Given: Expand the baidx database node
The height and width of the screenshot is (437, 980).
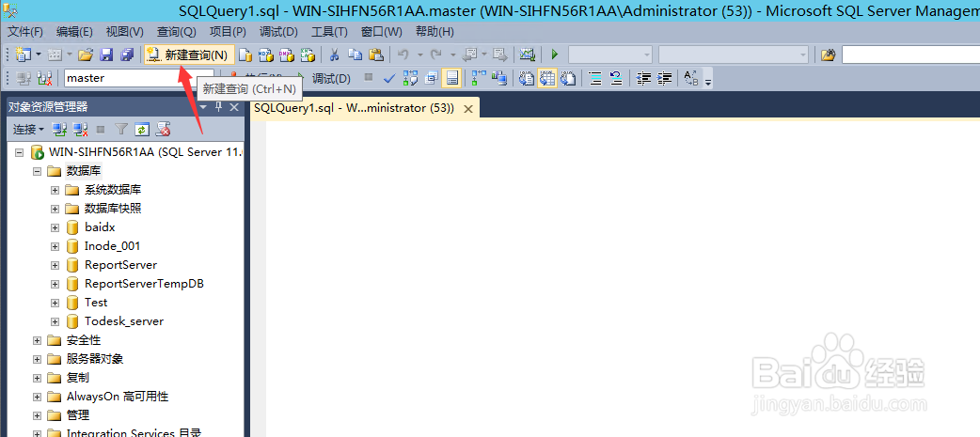Looking at the screenshot, I should point(55,227).
